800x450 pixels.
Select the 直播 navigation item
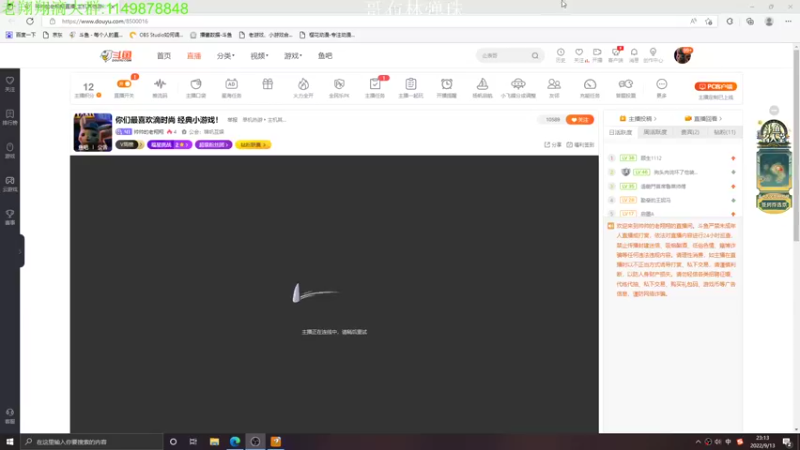click(x=194, y=56)
